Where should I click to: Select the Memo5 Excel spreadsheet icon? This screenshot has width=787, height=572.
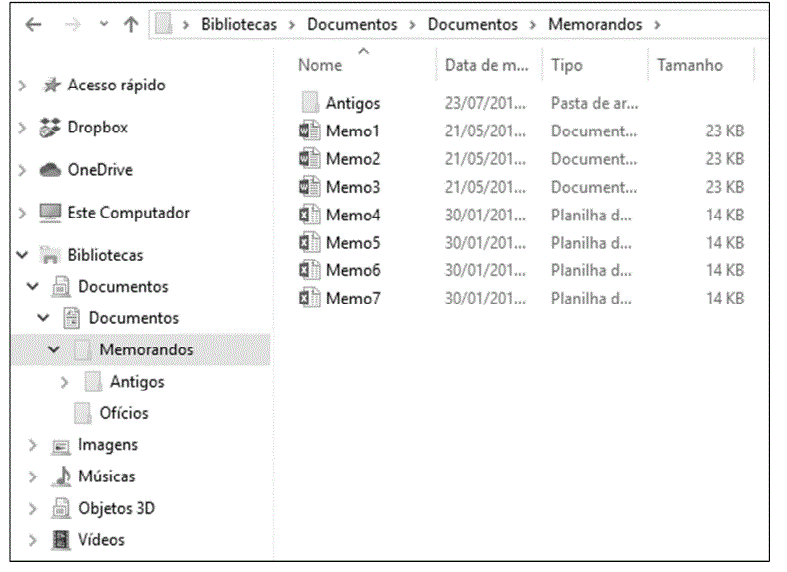pyautogui.click(x=309, y=242)
